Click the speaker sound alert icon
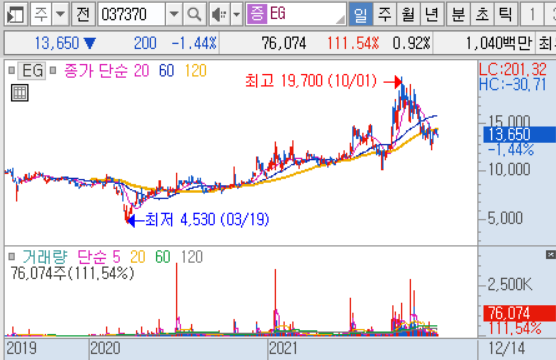 click(219, 15)
